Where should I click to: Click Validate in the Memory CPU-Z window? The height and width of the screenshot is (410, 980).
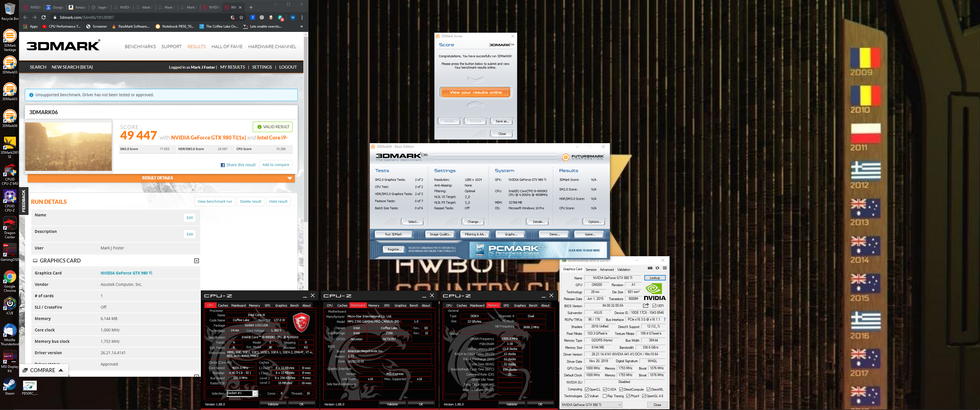512,404
